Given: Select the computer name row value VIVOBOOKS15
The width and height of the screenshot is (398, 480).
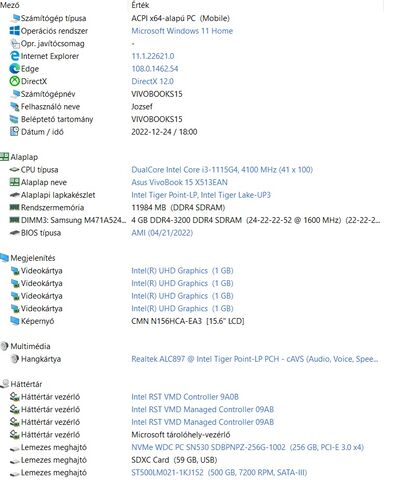Looking at the screenshot, I should point(157,94).
